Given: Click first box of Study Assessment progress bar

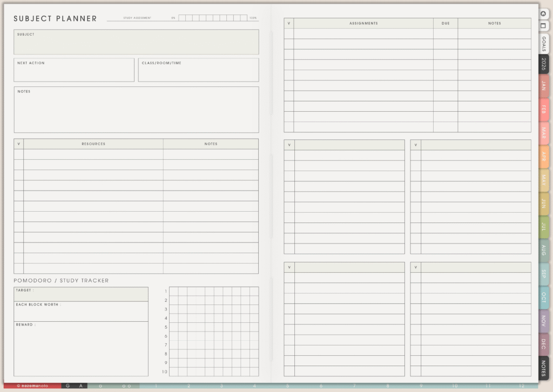Looking at the screenshot, I should pyautogui.click(x=182, y=18).
